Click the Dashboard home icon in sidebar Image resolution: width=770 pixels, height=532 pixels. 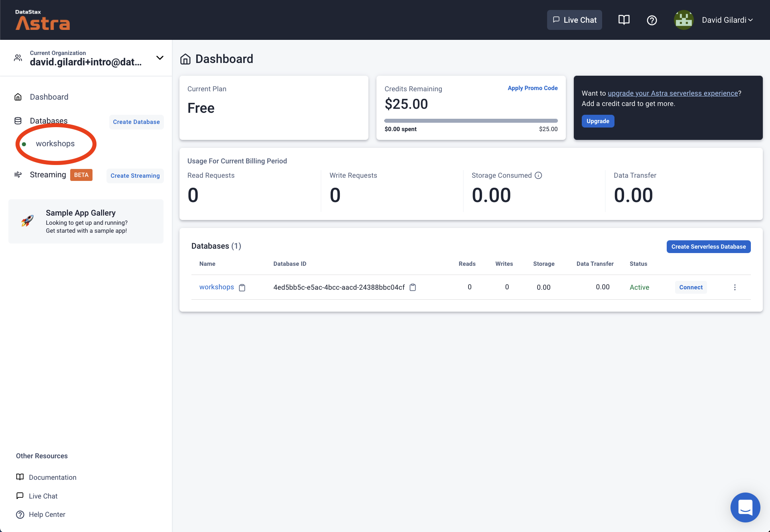coord(18,97)
